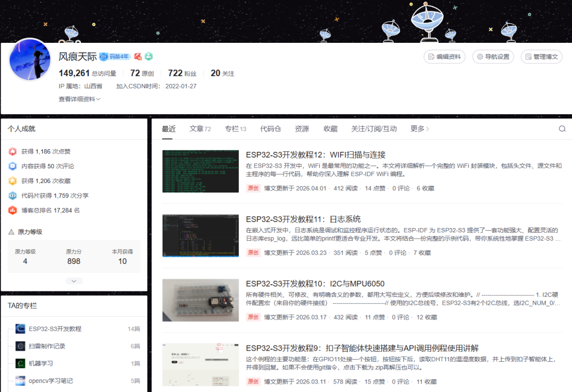Image resolution: width=572 pixels, height=392 pixels.
Task: Expand 查看详细资料 profile details
Action: [79, 99]
